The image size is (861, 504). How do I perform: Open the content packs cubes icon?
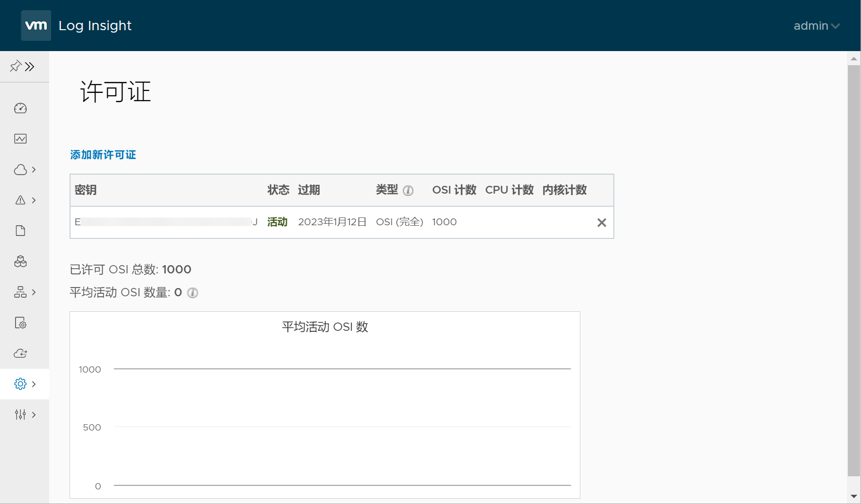point(20,262)
